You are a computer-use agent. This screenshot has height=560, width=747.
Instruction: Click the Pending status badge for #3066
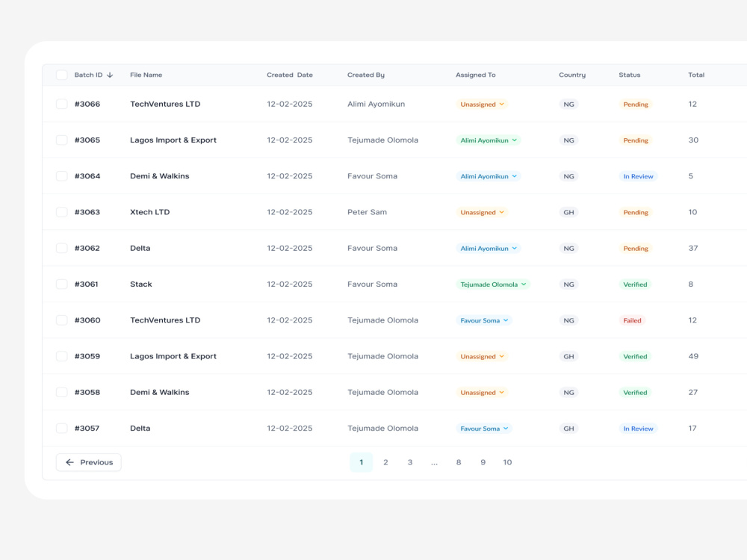636,105
